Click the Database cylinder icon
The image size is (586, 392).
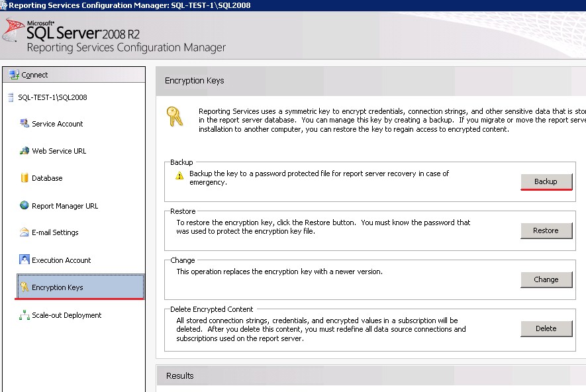pyautogui.click(x=24, y=178)
